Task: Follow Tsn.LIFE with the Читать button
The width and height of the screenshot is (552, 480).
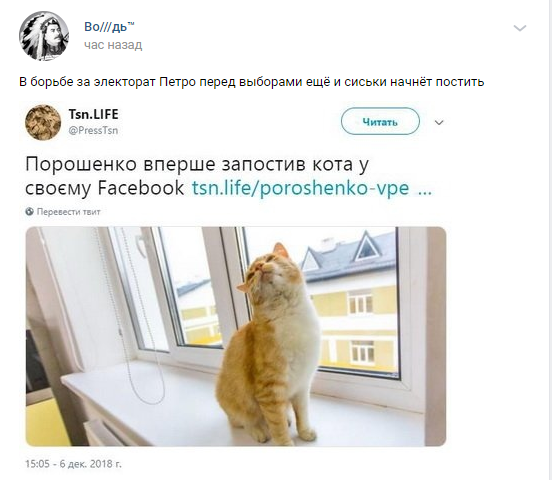Action: (380, 121)
